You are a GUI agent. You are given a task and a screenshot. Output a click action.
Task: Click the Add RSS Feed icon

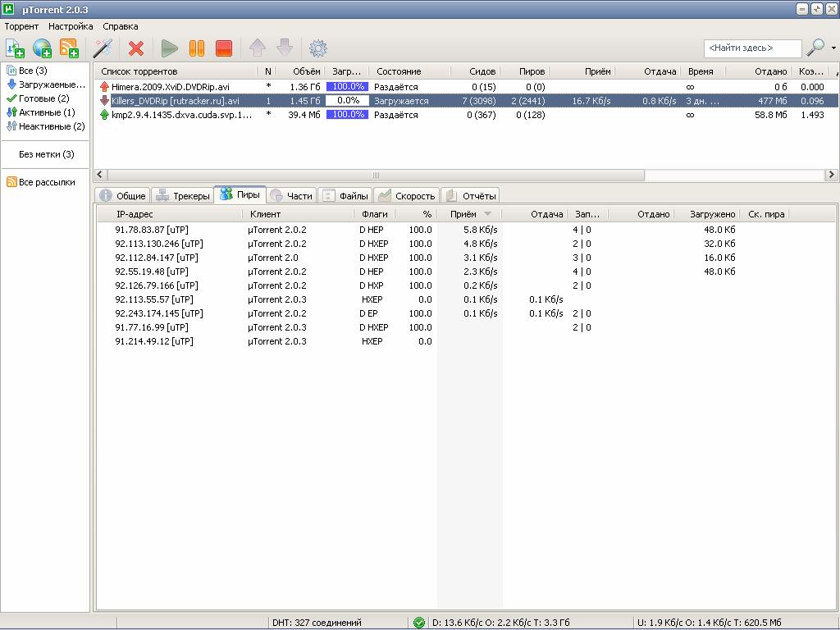[69, 48]
